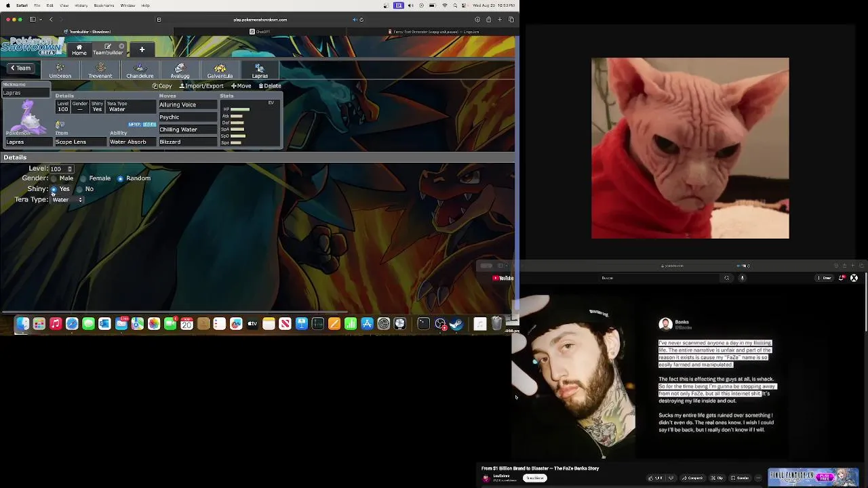Viewport: 868px width, 488px height.
Task: Open Apple TV from the Dock
Action: 252,324
